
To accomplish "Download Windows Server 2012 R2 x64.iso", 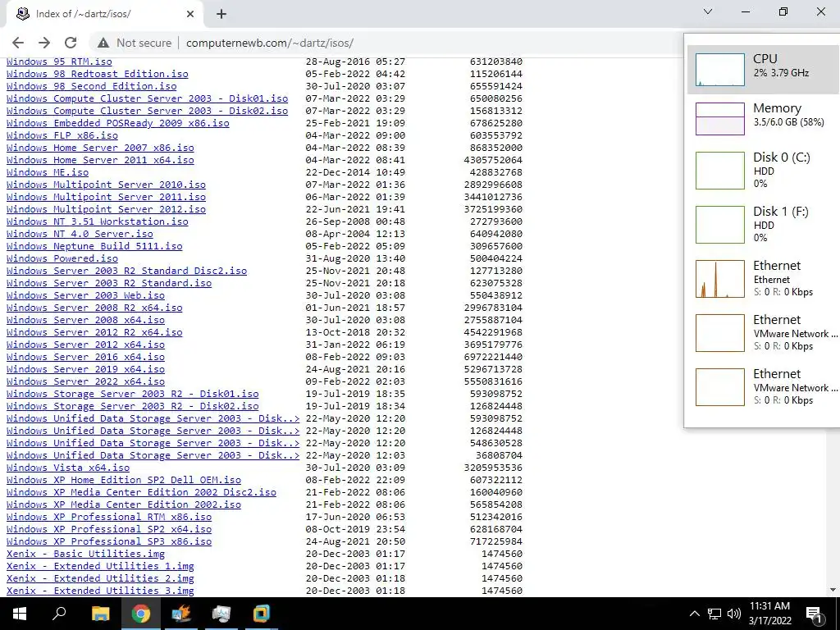I will (x=94, y=333).
